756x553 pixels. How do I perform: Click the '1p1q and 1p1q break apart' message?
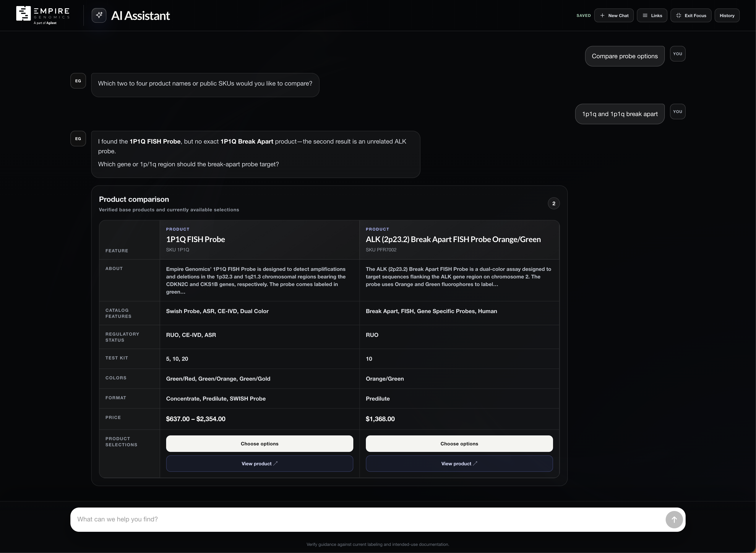(620, 114)
